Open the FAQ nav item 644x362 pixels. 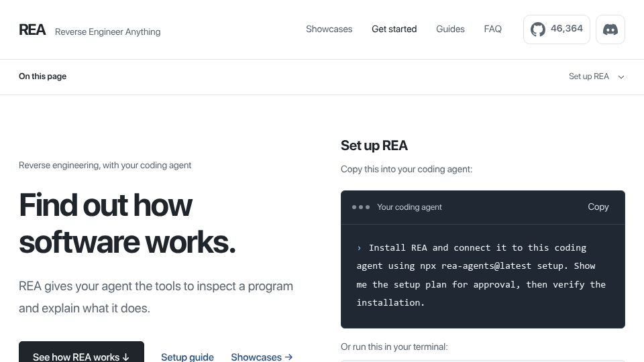tap(493, 29)
